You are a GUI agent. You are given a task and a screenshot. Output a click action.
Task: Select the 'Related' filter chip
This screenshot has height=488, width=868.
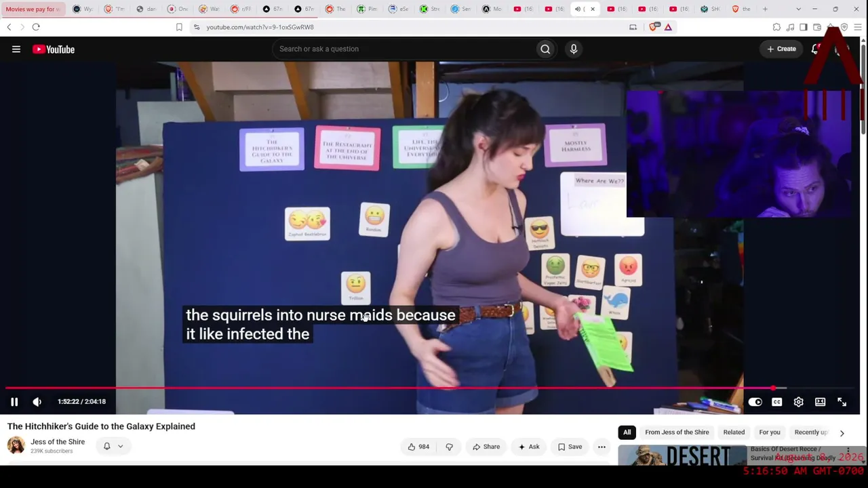pos(734,432)
